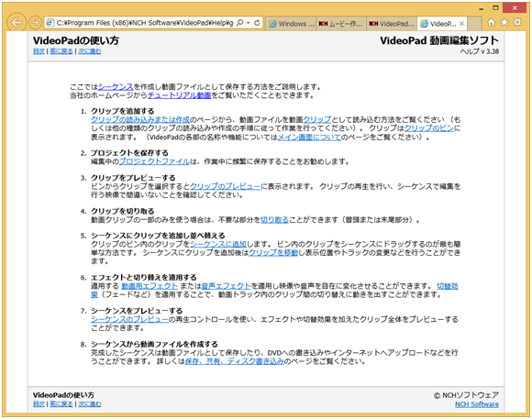The height and width of the screenshot is (419, 532).
Task: Click the ヘルプ v 3.38 version text
Action: point(480,51)
